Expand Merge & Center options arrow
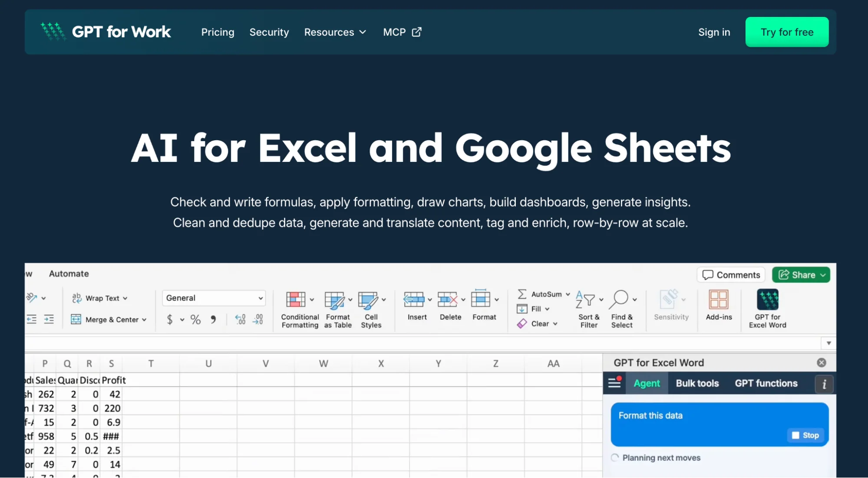The image size is (868, 478). pyautogui.click(x=144, y=320)
